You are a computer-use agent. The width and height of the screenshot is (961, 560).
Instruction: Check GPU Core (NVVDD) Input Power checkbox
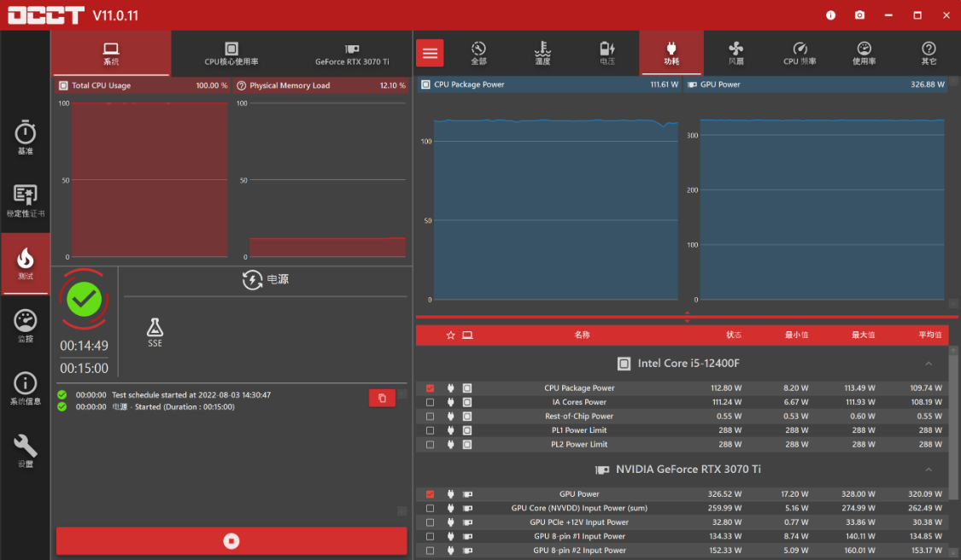[431, 508]
